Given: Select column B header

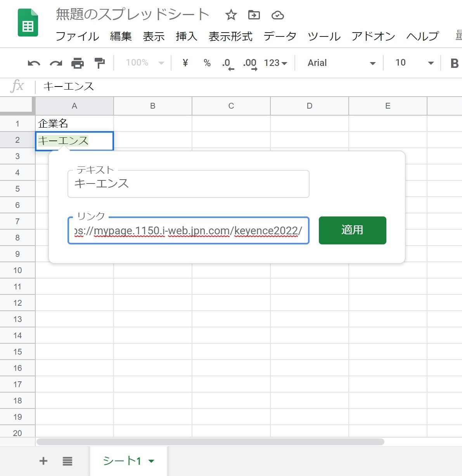Looking at the screenshot, I should click(x=153, y=106).
